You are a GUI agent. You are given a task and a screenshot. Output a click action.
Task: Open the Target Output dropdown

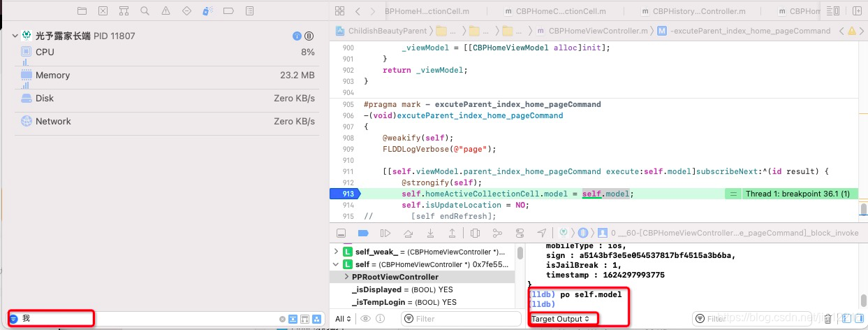(x=560, y=319)
